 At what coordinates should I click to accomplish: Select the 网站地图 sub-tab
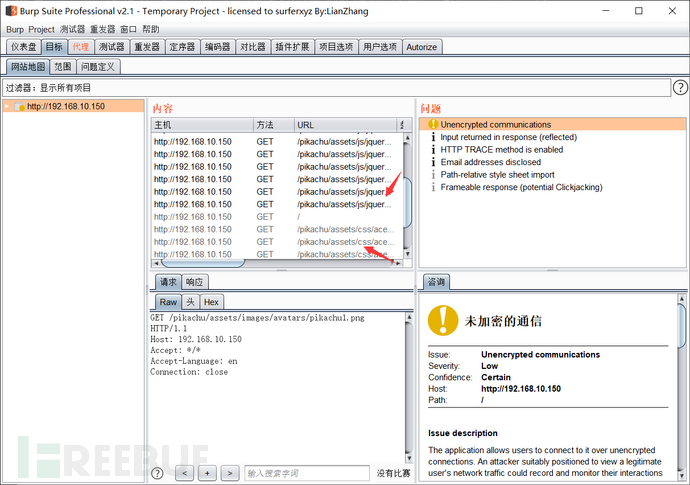(28, 67)
